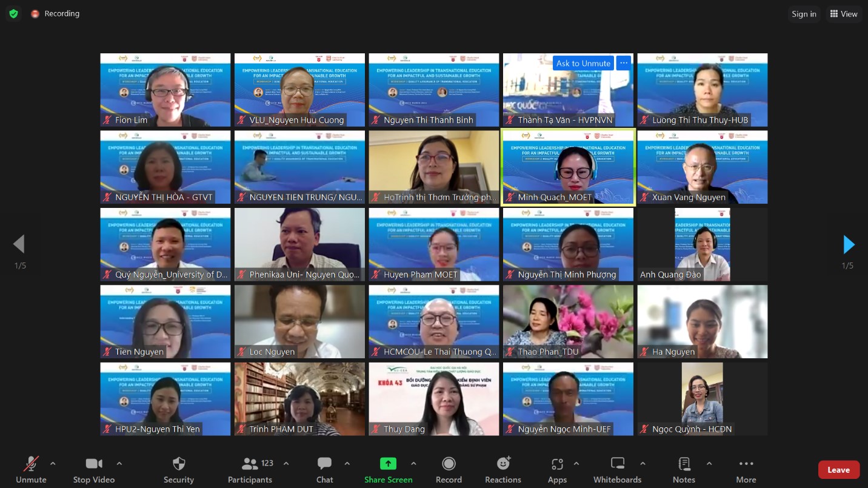Expand the chevron next to Share Screen

413,464
